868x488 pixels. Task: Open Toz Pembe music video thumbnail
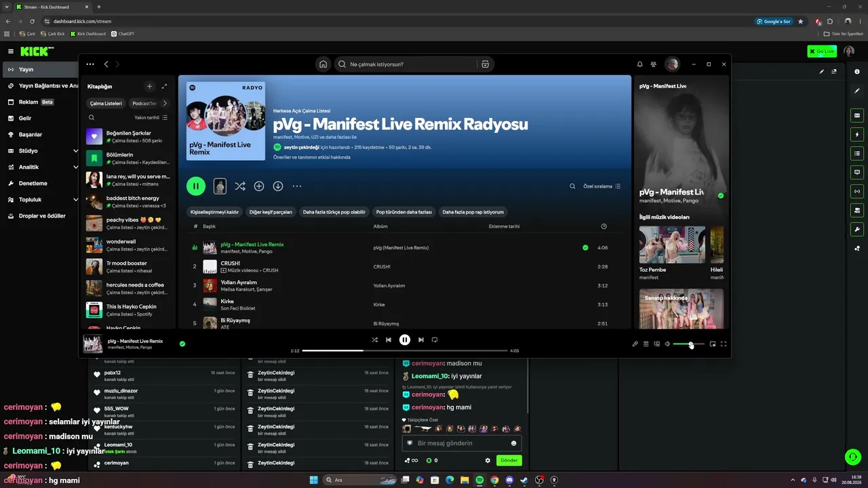672,245
